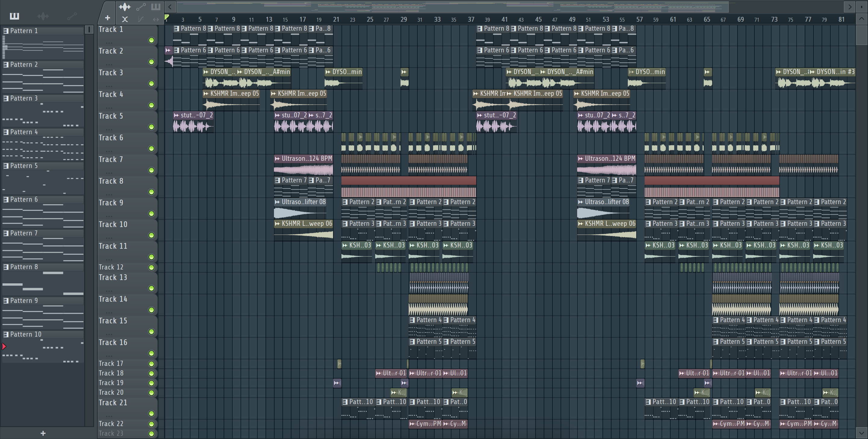Image resolution: width=868 pixels, height=439 pixels.
Task: Open the first Pattern 8 clip menu icon
Action: pos(177,29)
